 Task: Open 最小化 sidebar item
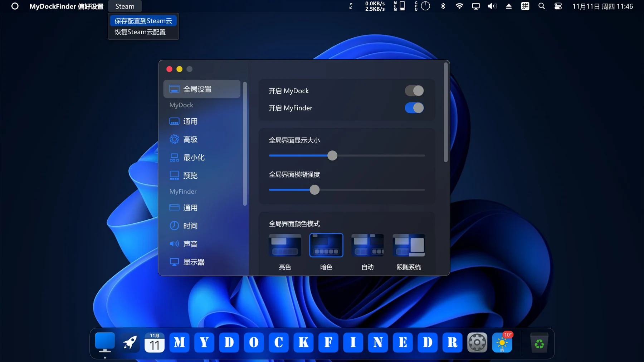click(x=202, y=157)
